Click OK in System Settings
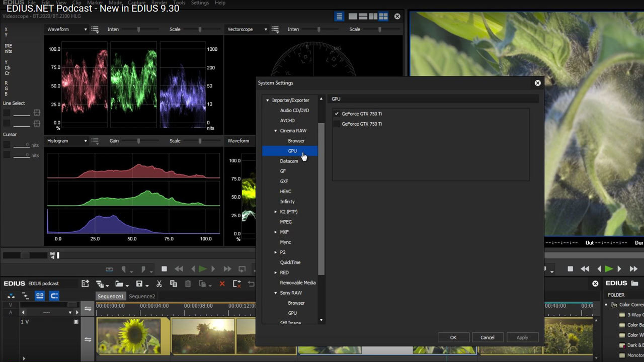644x362 pixels. pos(453,337)
